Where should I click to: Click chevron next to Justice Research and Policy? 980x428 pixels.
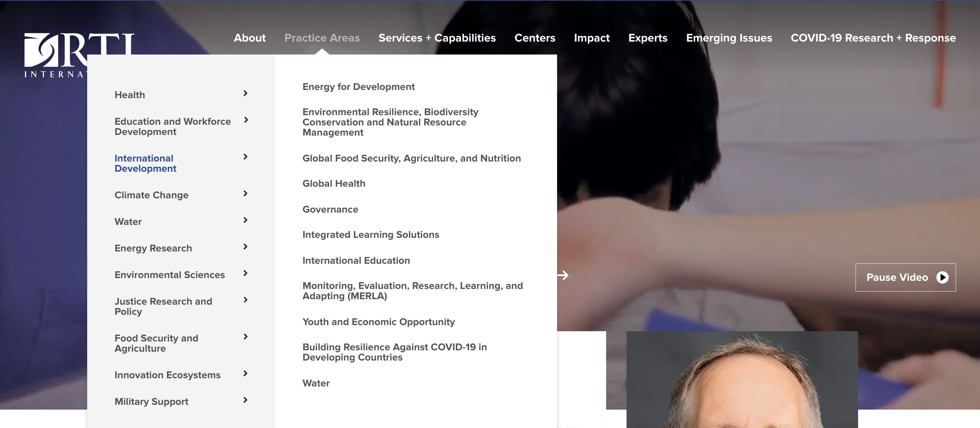[246, 300]
